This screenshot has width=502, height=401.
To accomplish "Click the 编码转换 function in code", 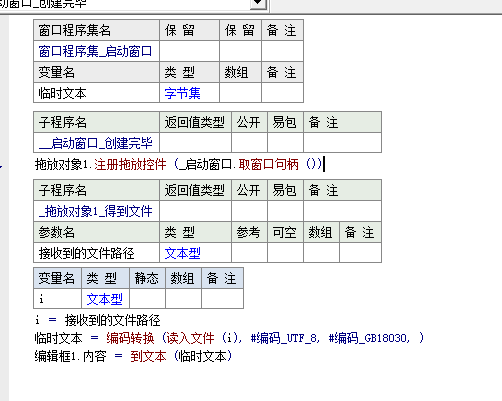I will (x=130, y=338).
